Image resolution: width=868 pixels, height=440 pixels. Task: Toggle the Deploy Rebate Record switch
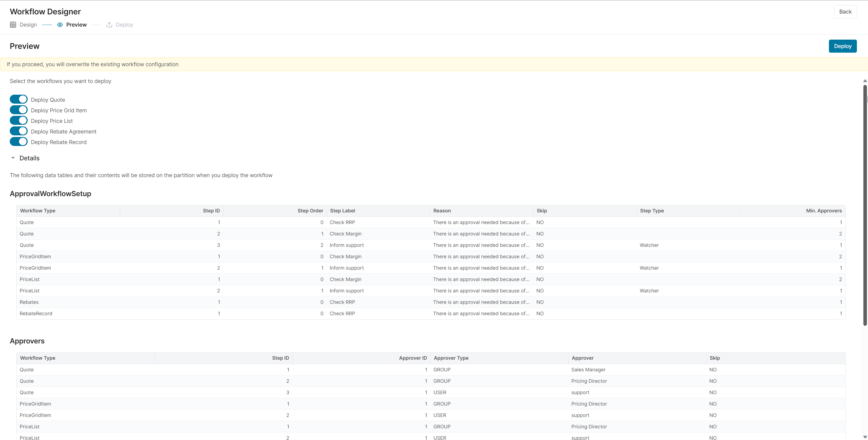click(x=18, y=142)
